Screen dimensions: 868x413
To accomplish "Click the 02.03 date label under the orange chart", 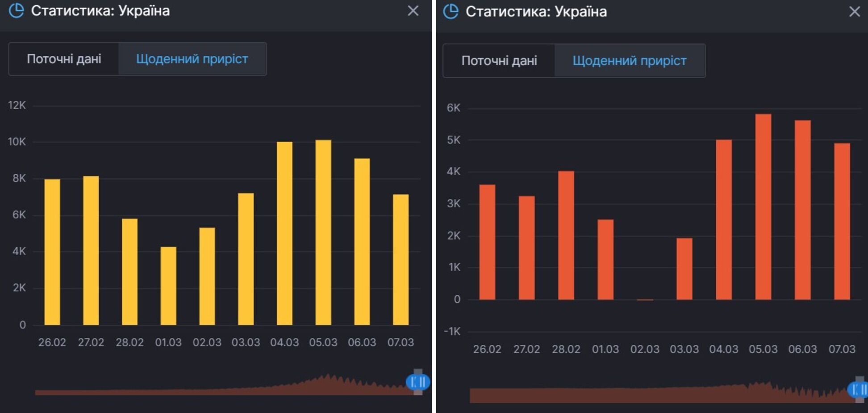I will (x=645, y=349).
